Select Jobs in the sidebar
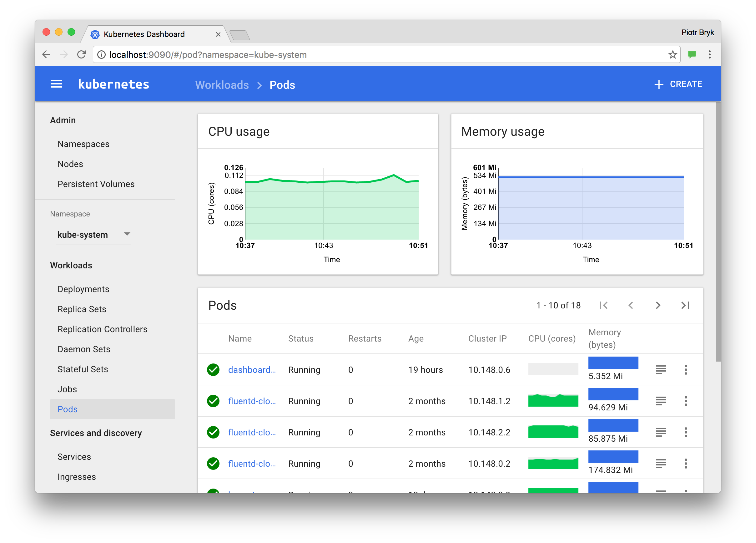The width and height of the screenshot is (756, 543). 67,389
